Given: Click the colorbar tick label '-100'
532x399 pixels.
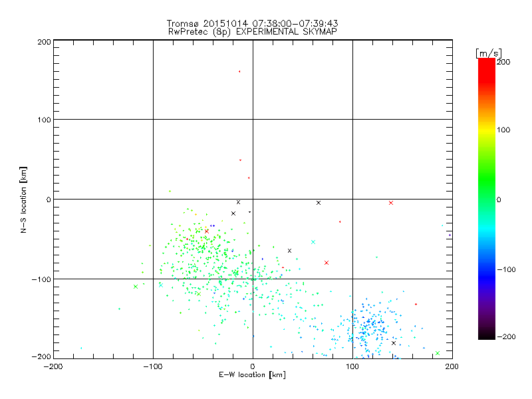Looking at the screenshot, I should 506,270.
